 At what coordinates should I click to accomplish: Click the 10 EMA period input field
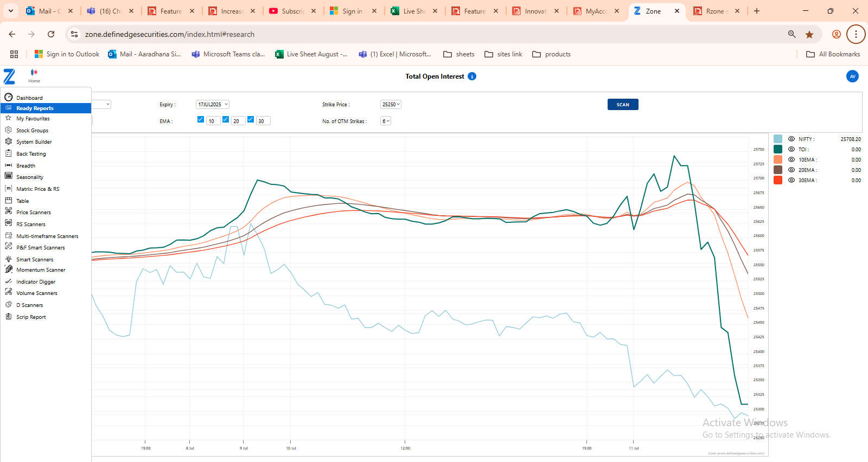point(213,121)
